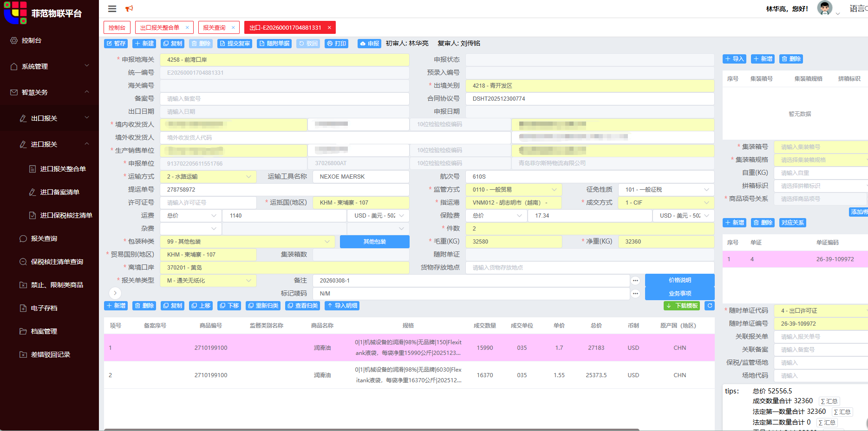868x431 pixels.
Task: Click the 下载模板 button
Action: (682, 306)
